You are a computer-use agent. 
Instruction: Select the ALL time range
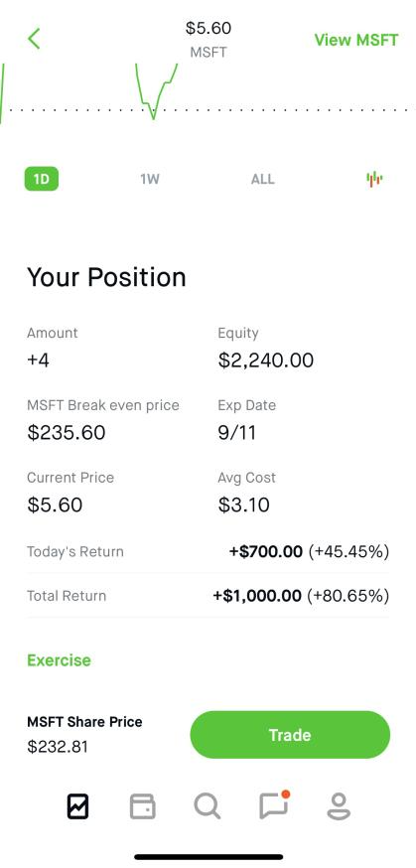point(263,180)
